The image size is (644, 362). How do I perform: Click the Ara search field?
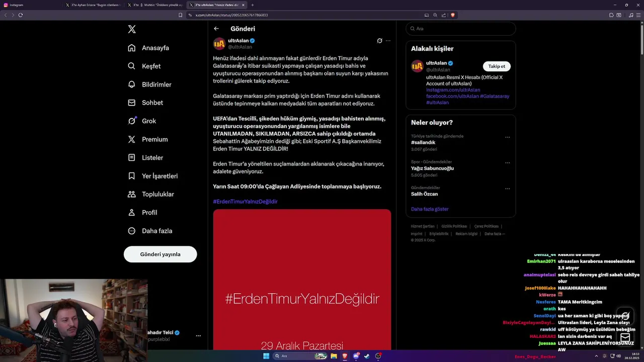(460, 29)
